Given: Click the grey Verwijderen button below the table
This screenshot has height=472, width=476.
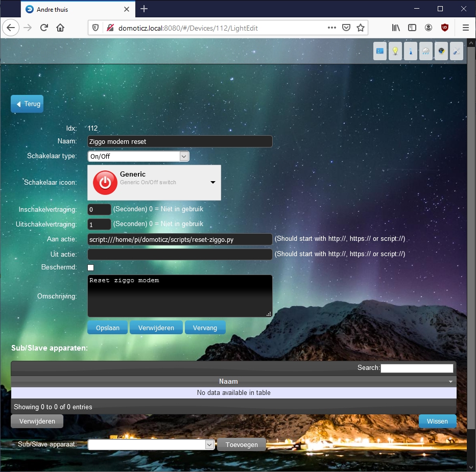Looking at the screenshot, I should click(x=37, y=421).
